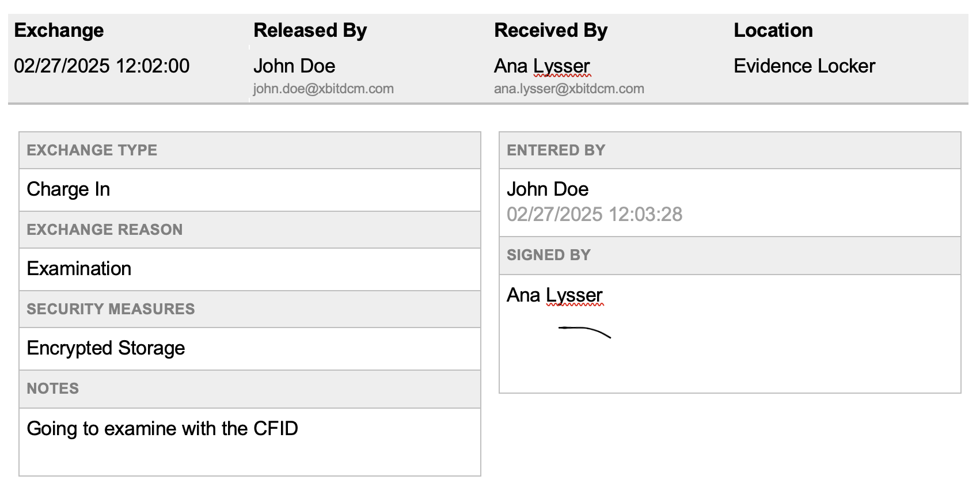Click the Encrypted Storage security measures field
Screen dimensions: 980x495
tap(250, 349)
